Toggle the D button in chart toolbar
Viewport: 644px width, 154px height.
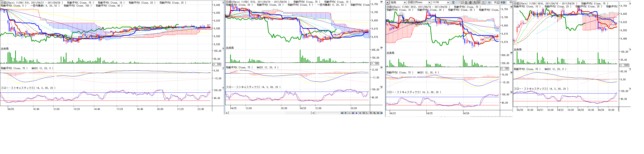tap(364, 113)
